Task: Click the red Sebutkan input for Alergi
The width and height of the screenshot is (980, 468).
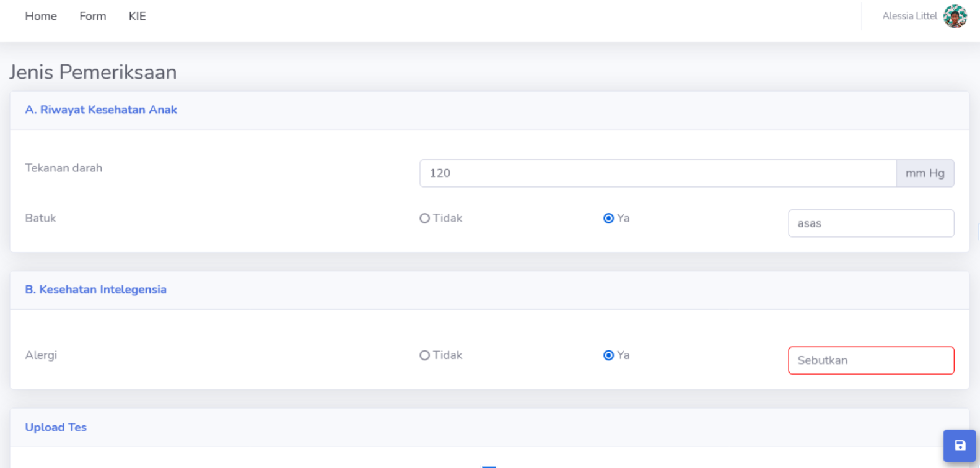Action: point(871,360)
